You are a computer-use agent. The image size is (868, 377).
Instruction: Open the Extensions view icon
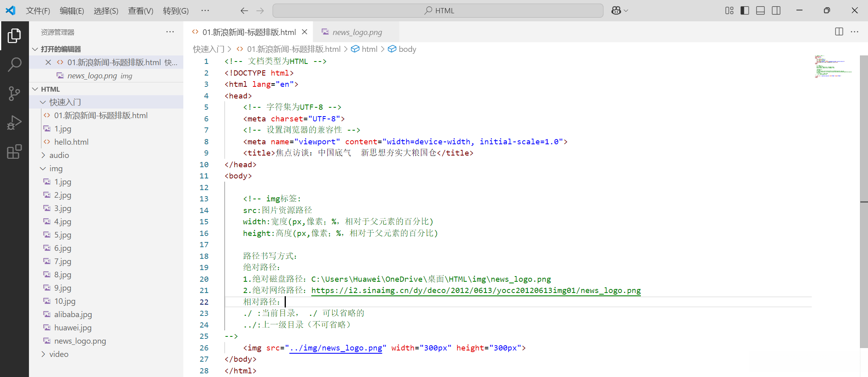click(14, 152)
